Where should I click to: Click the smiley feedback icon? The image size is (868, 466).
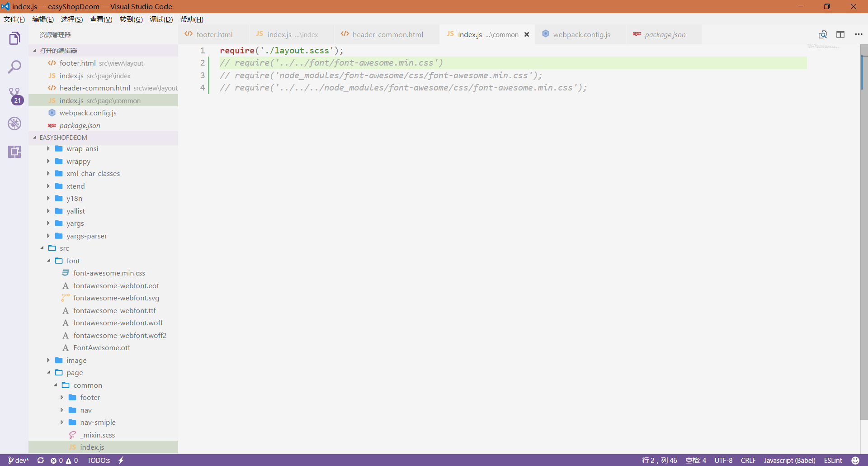[855, 460]
